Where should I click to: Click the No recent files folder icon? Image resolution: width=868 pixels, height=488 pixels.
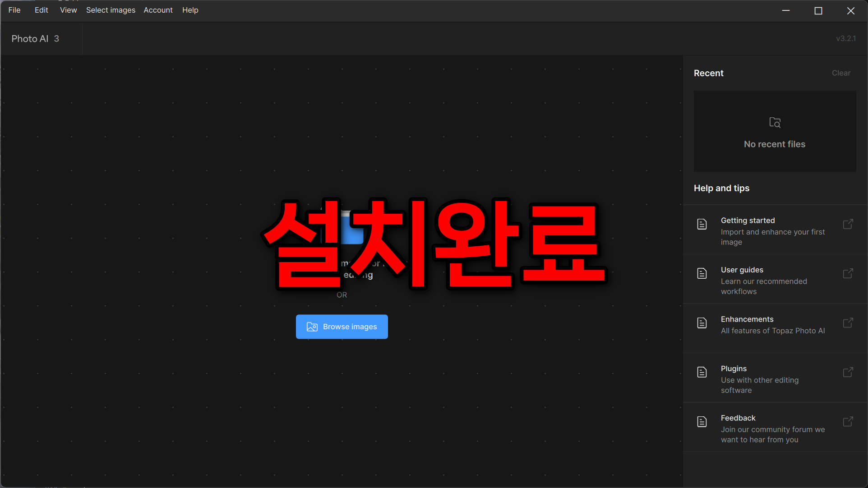pos(775,122)
